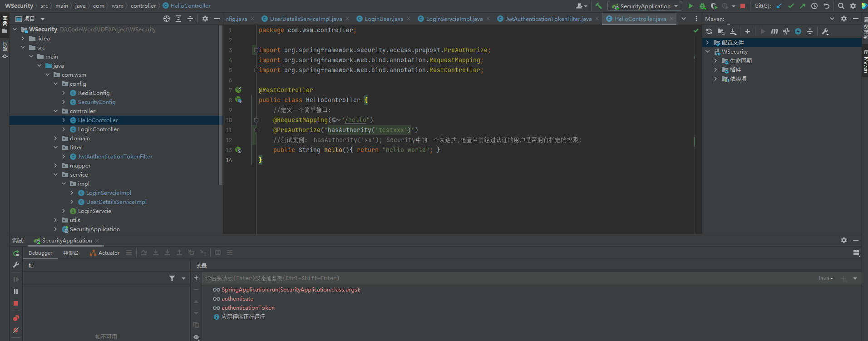The image size is (868, 341).
Task: Select LoginController in project tree
Action: [98, 129]
